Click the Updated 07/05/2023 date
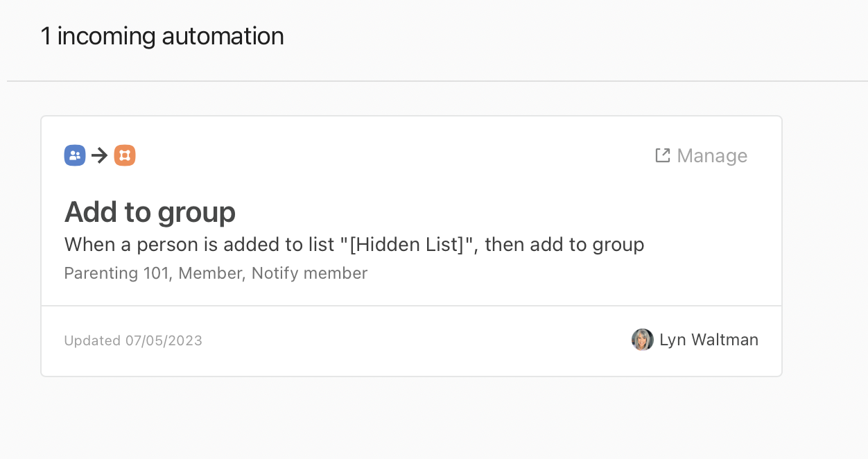868x459 pixels. (x=133, y=340)
